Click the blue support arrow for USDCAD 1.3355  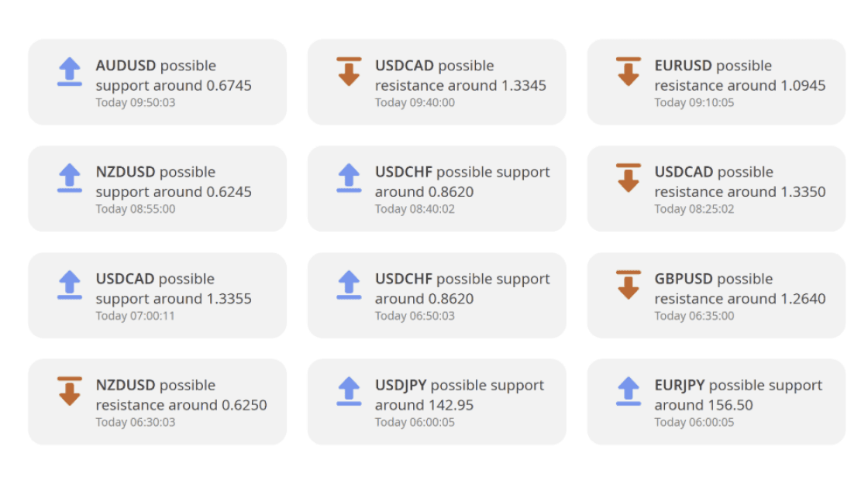(70, 284)
